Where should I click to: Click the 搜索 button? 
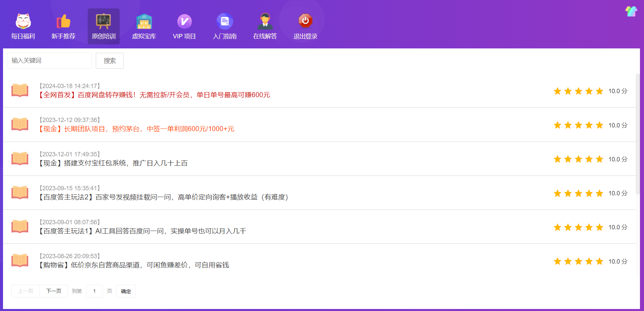pos(110,61)
